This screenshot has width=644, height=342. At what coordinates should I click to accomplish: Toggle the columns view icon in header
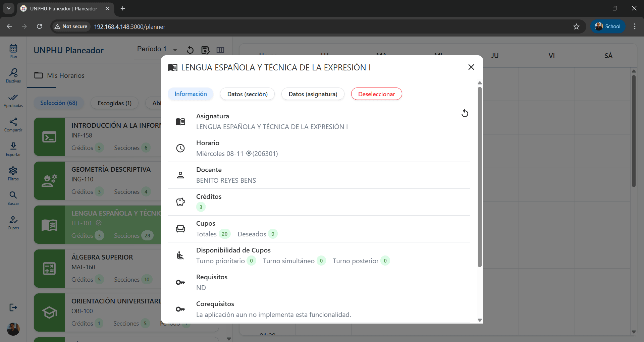point(220,50)
